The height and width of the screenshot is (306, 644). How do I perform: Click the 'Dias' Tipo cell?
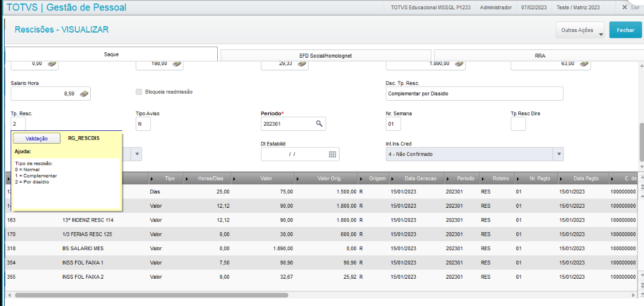click(x=155, y=191)
